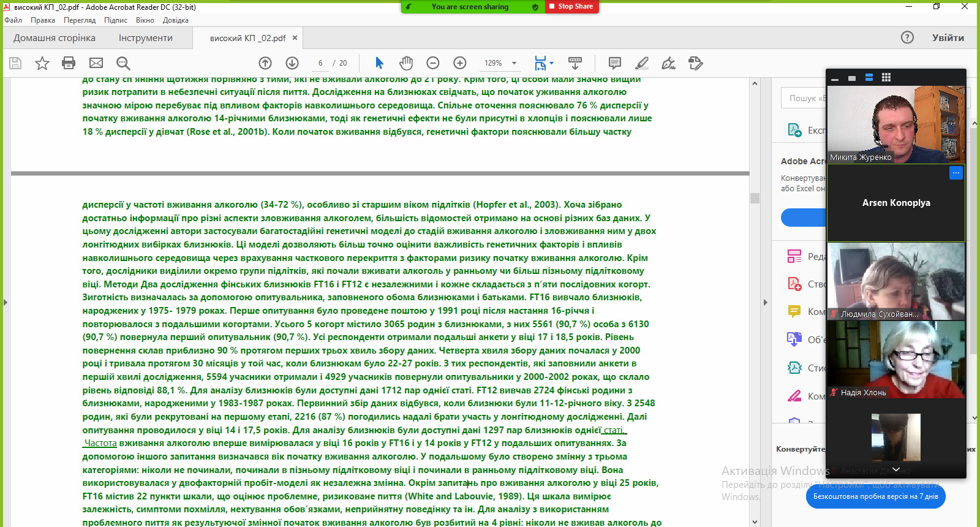
Task: Open the 129% zoom level dropdown
Action: 514,63
